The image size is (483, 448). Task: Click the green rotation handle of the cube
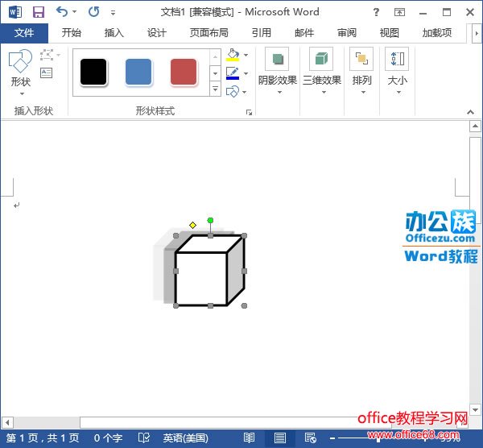click(210, 220)
